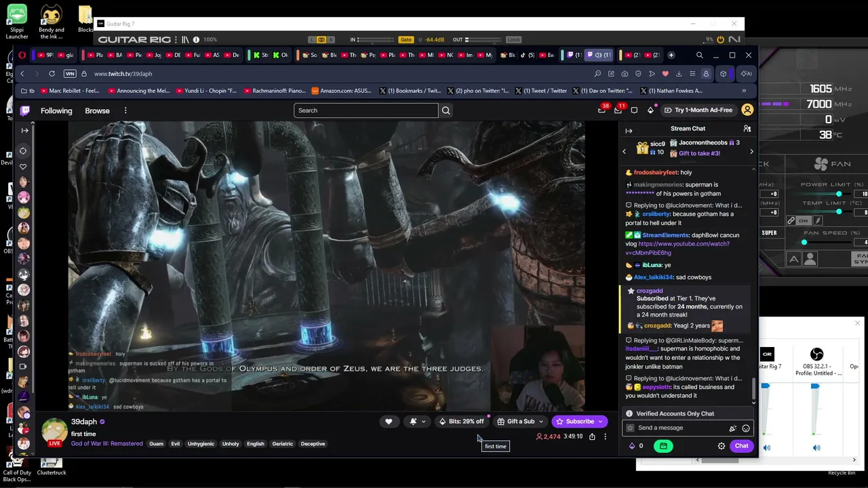Click Try 1-Month Ad-Free button
The height and width of the screenshot is (488, 868).
click(698, 110)
